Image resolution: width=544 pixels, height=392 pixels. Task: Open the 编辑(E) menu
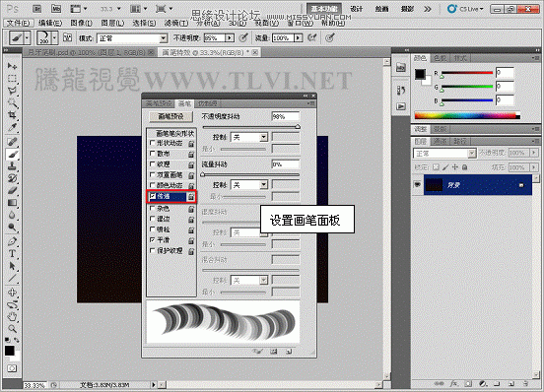click(x=50, y=24)
